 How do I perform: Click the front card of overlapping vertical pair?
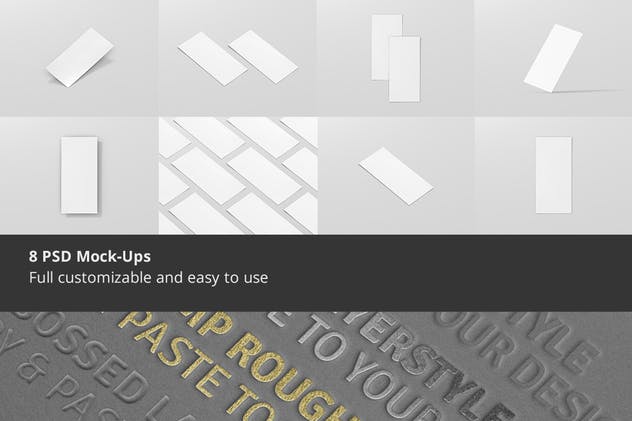(x=405, y=69)
